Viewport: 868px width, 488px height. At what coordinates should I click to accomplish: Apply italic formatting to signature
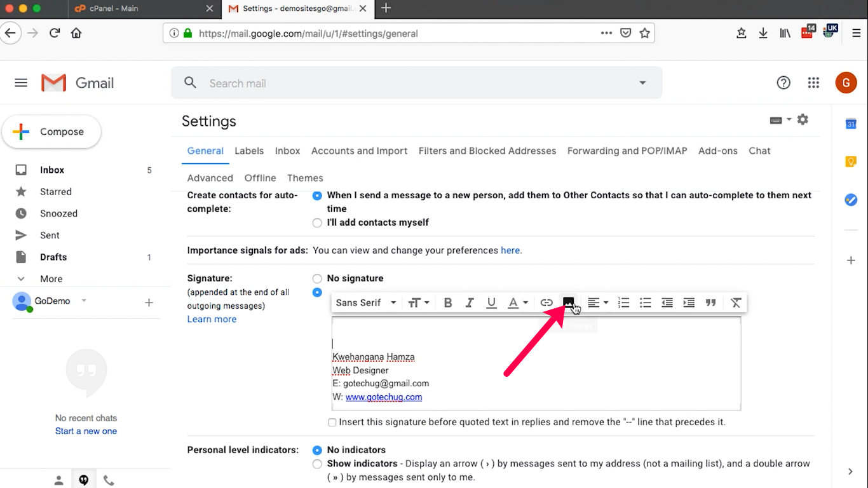pos(470,302)
